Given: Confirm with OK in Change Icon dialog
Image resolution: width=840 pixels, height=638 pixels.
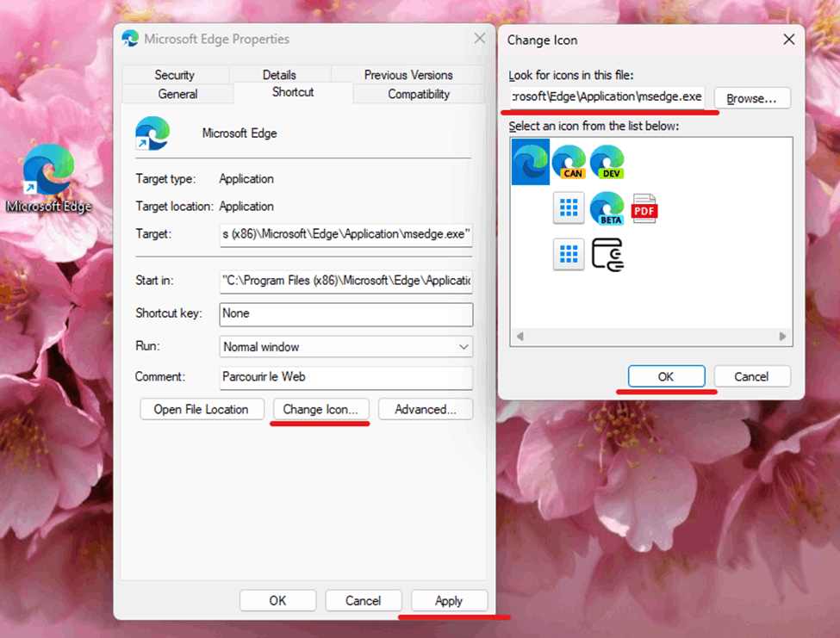Looking at the screenshot, I should [667, 376].
